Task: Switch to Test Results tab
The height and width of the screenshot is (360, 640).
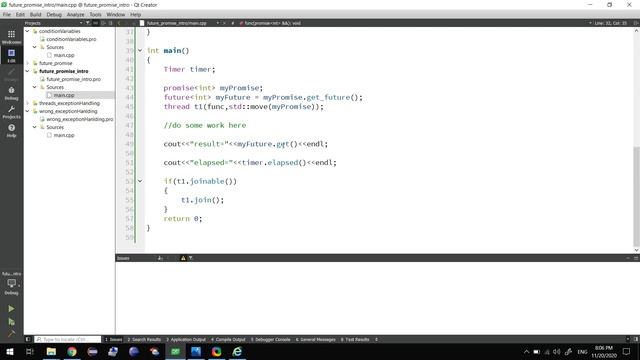Action: [x=355, y=340]
